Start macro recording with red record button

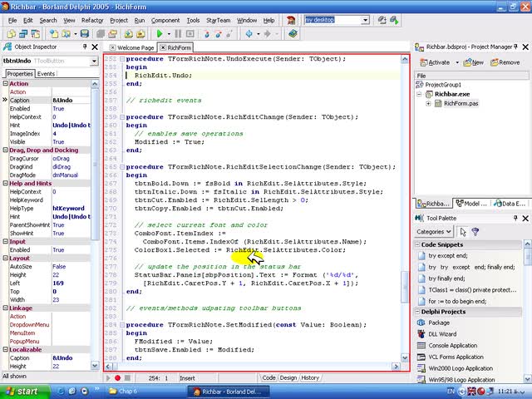point(117,377)
